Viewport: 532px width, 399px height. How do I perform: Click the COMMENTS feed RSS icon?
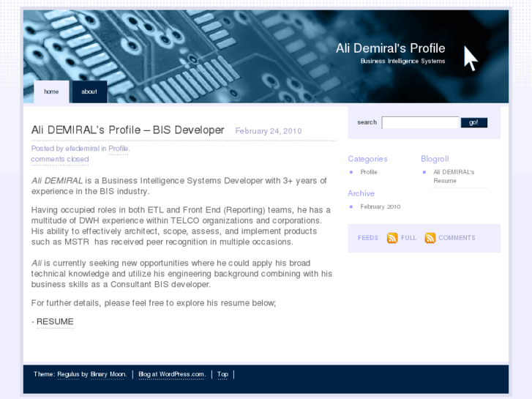pyautogui.click(x=430, y=238)
